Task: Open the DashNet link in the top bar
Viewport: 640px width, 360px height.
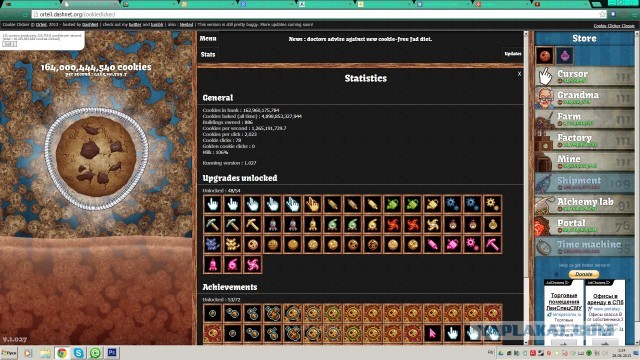Action: [x=90, y=25]
